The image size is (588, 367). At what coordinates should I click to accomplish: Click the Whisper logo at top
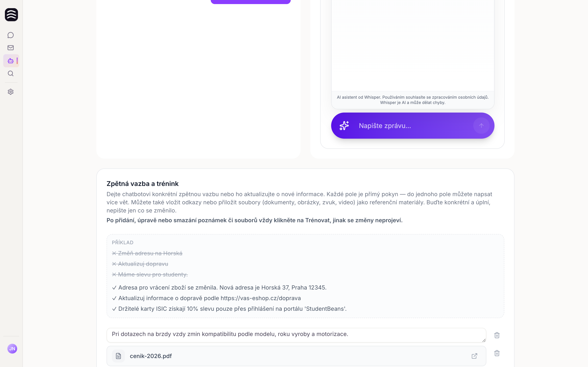(11, 14)
